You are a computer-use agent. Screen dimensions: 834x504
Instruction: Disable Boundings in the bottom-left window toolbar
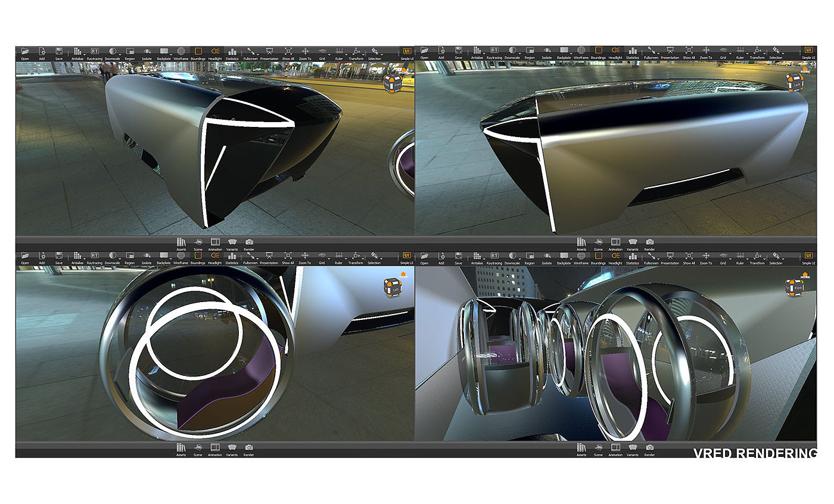198,257
